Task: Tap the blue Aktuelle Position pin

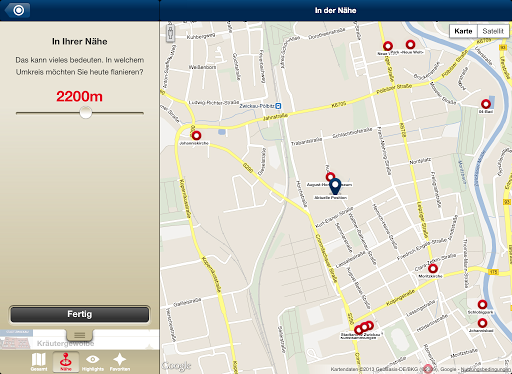Action: tap(335, 186)
